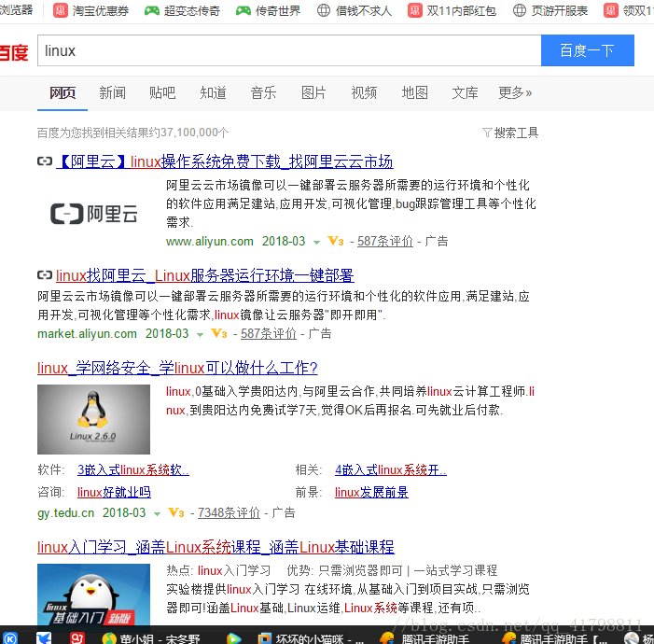Click the V3 badge on the www.aliyun.com result
This screenshot has height=644, width=654.
[x=336, y=241]
